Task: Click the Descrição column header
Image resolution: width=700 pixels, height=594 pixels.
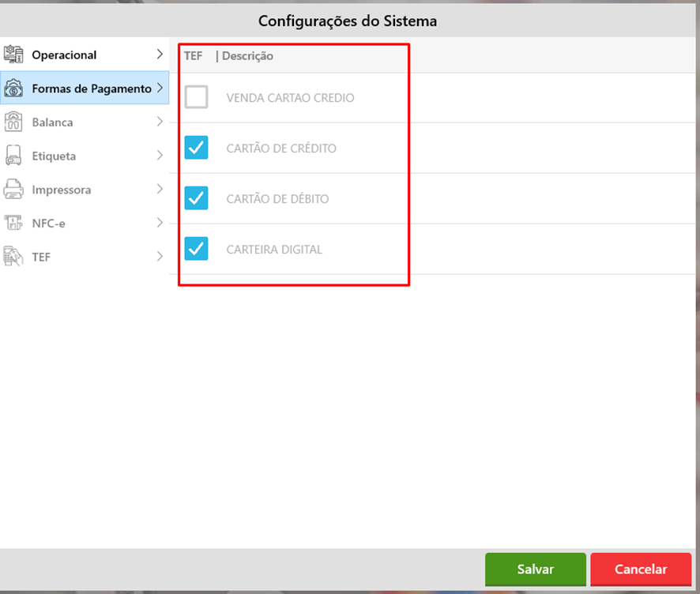Action: coord(247,56)
